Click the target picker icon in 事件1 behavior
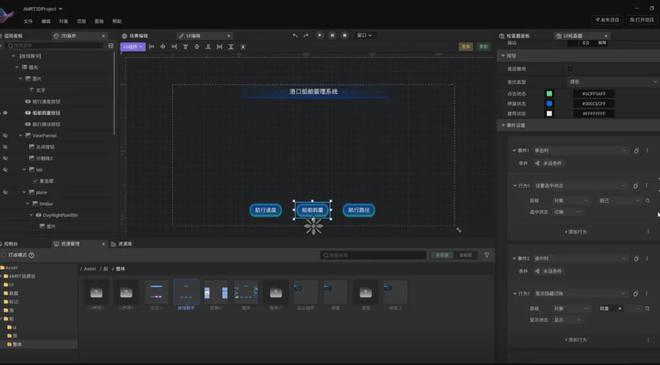 [648, 201]
